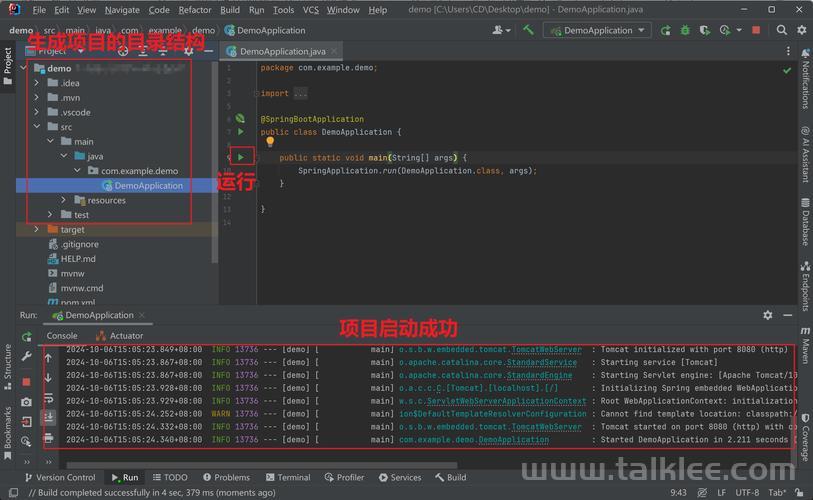The width and height of the screenshot is (813, 500).
Task: Open the Navigate menu
Action: click(x=122, y=10)
